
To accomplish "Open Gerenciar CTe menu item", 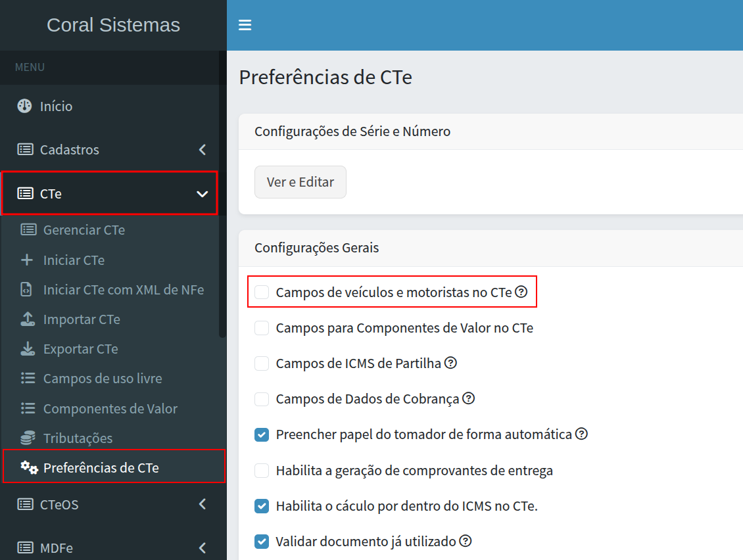I will tap(84, 230).
